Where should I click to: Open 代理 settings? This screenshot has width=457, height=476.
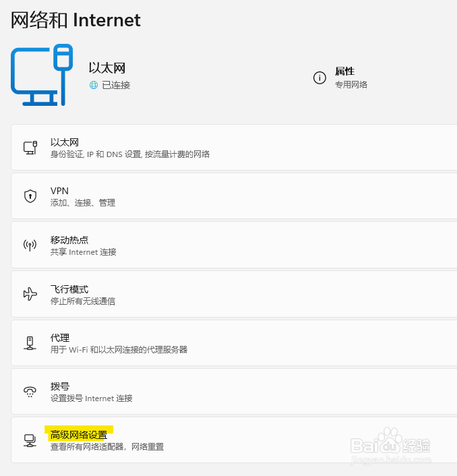coord(234,343)
